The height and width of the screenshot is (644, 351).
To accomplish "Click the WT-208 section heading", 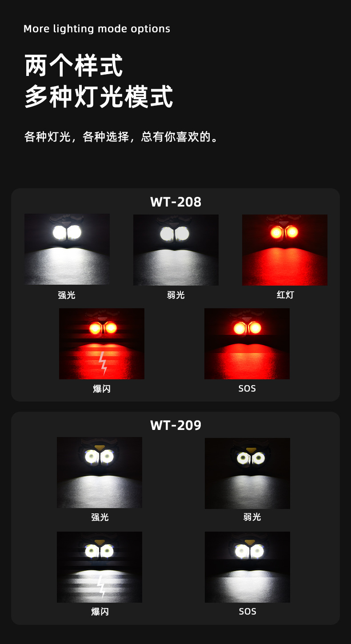I will pyautogui.click(x=176, y=202).
